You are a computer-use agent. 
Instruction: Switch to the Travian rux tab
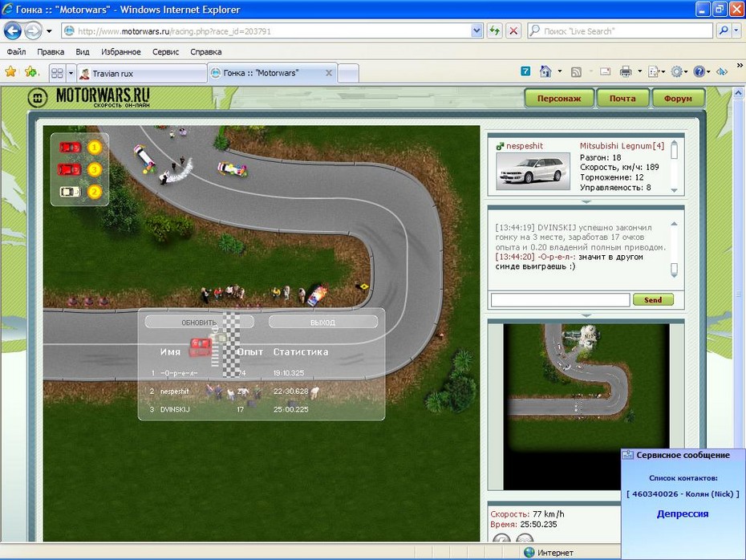pos(142,74)
